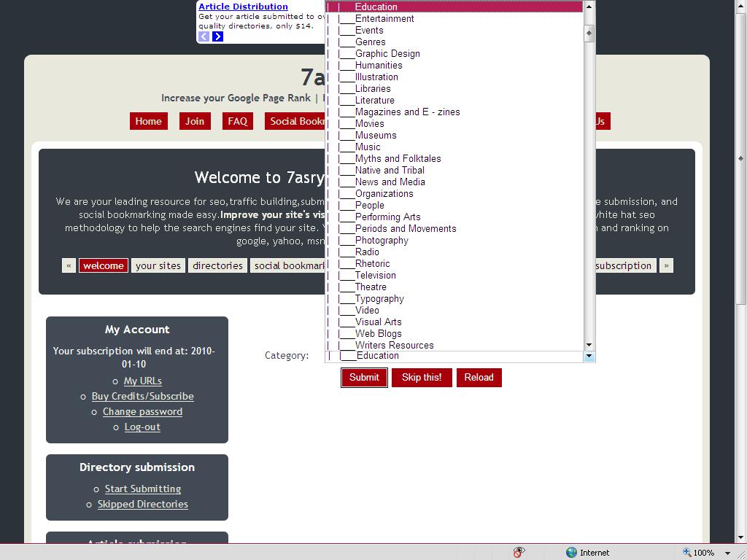Open the your sites tab
747x560 pixels.
pyautogui.click(x=158, y=265)
